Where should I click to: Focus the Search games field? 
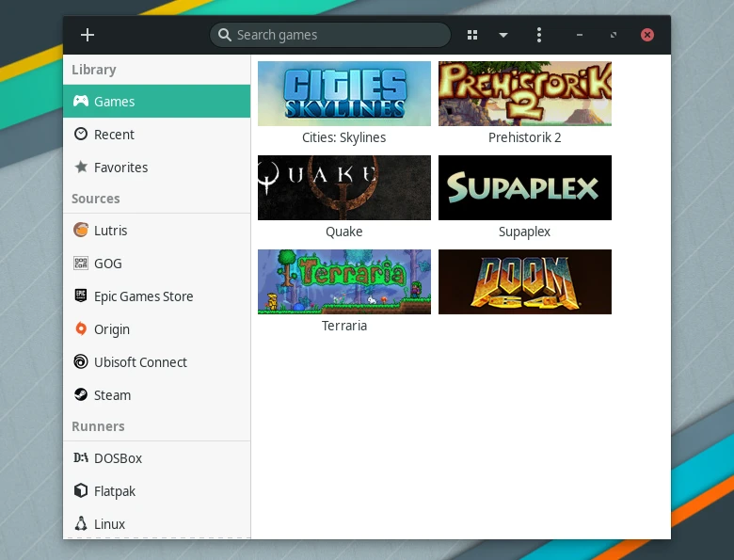click(330, 35)
